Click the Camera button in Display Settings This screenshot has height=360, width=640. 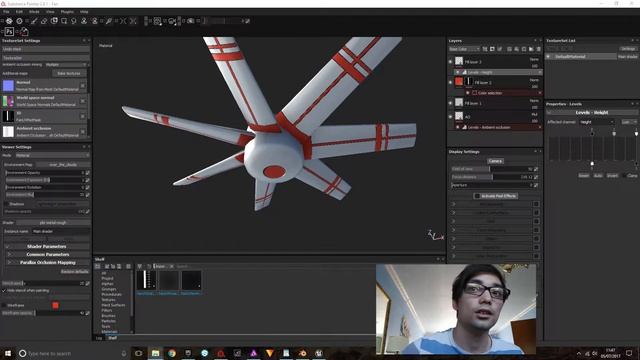(495, 161)
